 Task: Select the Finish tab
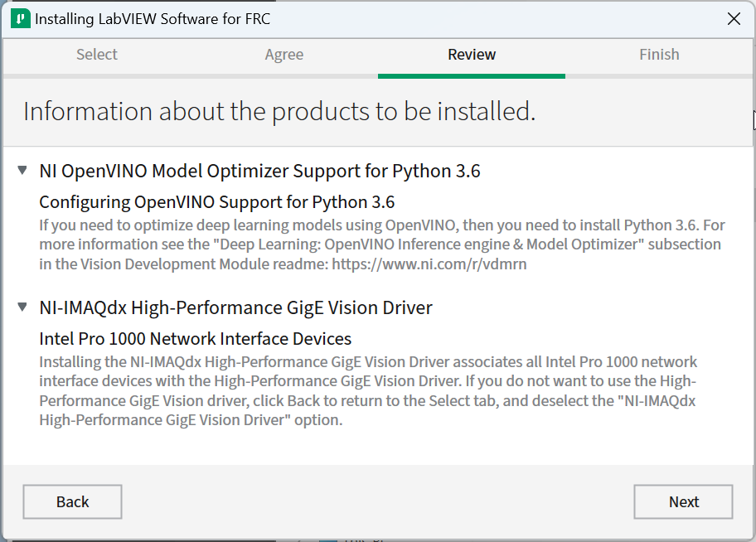[659, 54]
